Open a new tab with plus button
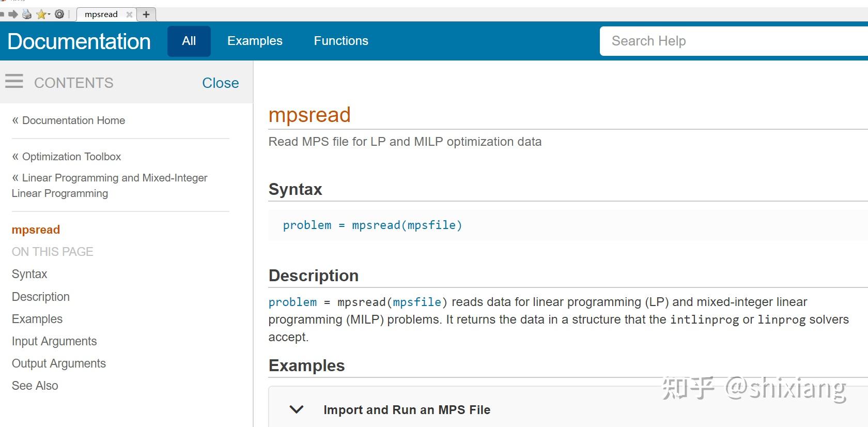 tap(146, 14)
